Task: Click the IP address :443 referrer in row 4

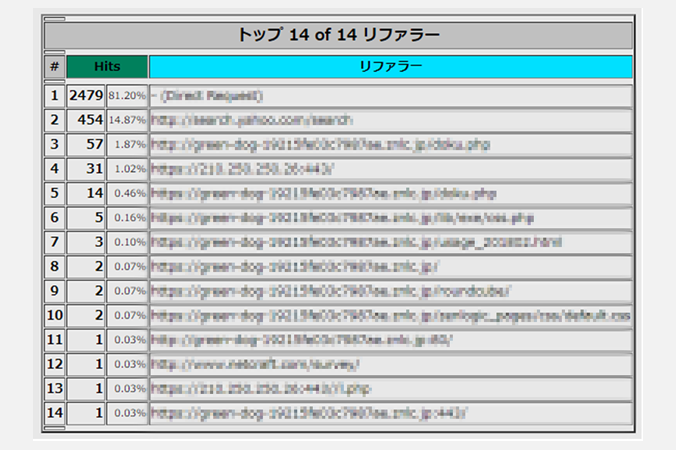Action: point(242,169)
